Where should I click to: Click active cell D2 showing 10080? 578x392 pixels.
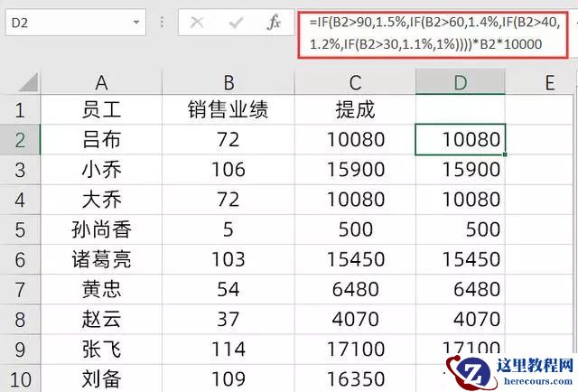tap(461, 139)
